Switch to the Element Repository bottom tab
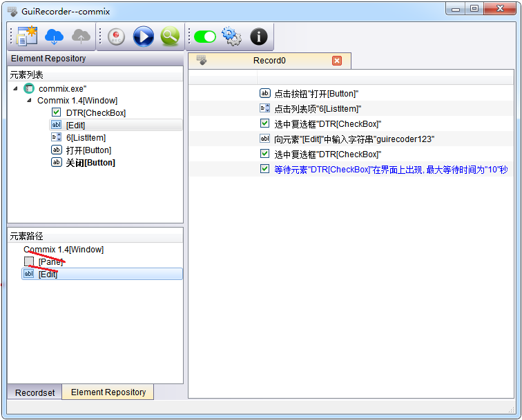Screen dimensions: 522x420 click(108, 392)
